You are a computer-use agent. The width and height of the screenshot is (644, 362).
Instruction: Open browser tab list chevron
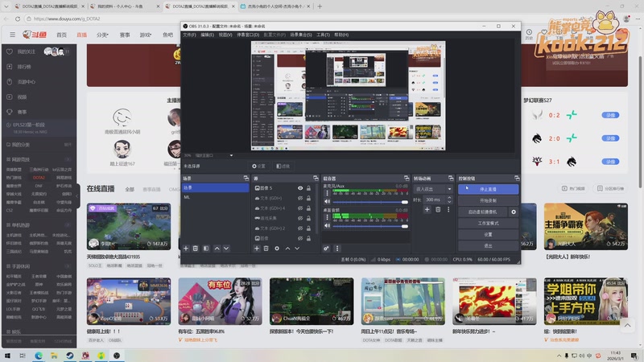point(6,6)
